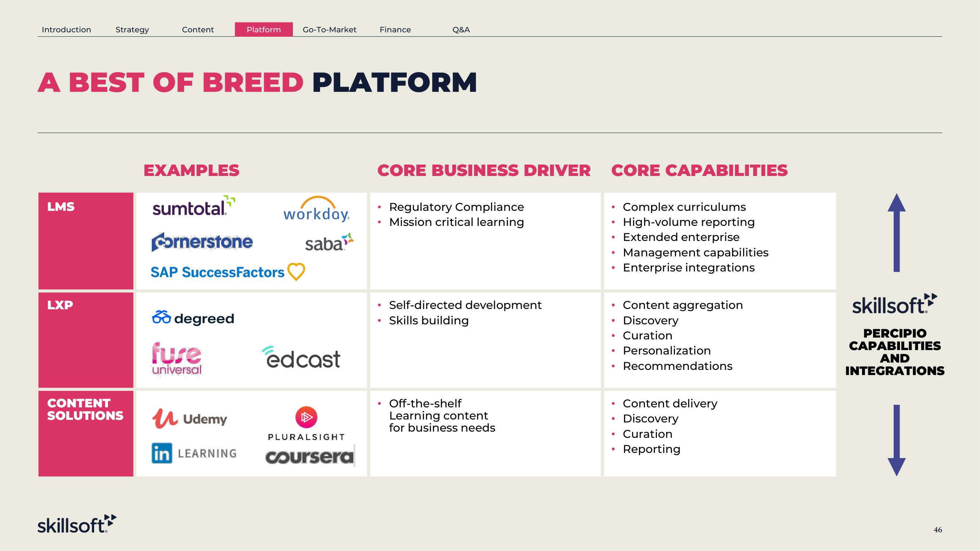This screenshot has width=980, height=551.
Task: Click the Extended enterprise bullet
Action: point(681,237)
